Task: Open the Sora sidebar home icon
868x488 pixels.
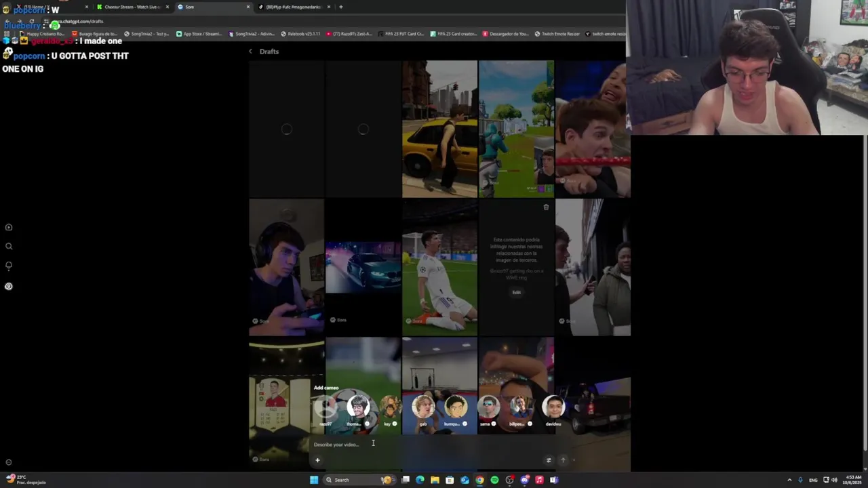Action: coord(9,228)
